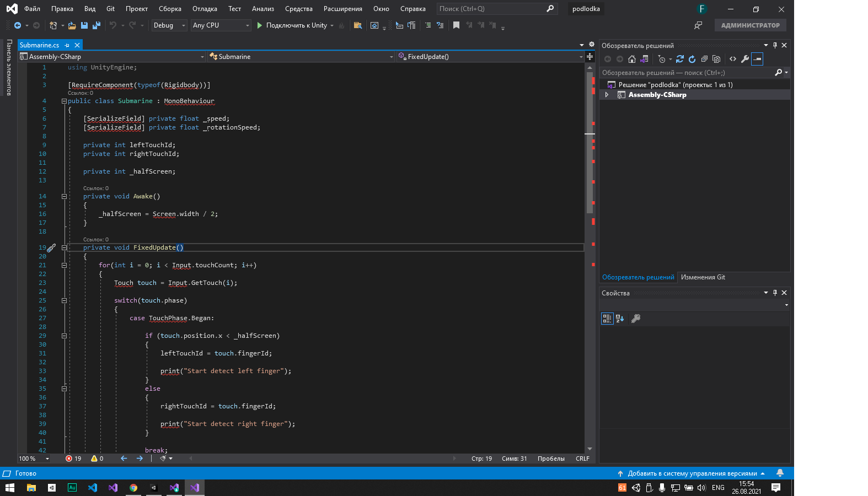
Task: Click the Home icon in Solution Explorer
Action: [x=632, y=59]
